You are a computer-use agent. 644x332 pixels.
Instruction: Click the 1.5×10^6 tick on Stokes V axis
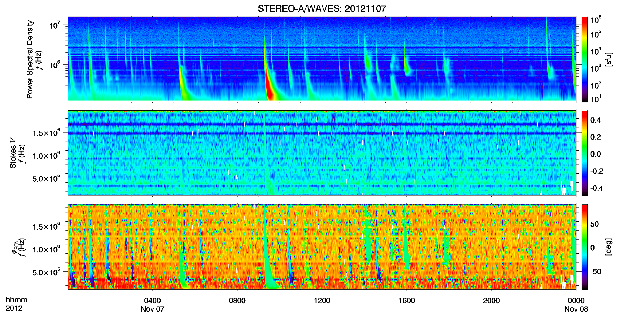click(46, 132)
